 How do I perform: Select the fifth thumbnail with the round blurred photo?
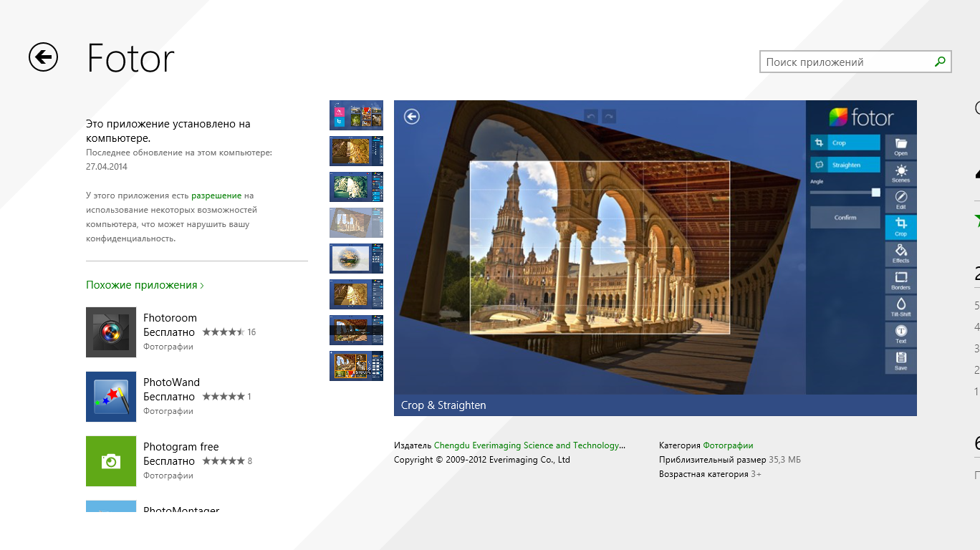356,259
